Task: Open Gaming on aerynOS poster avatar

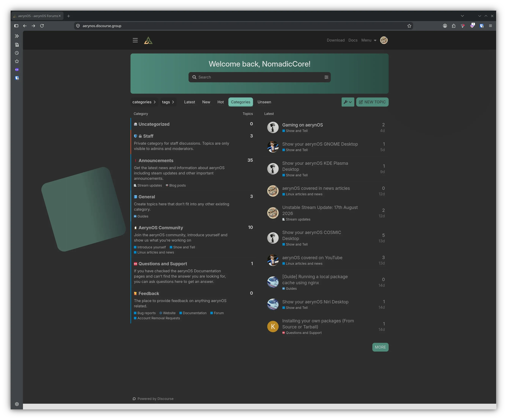Action: pos(273,127)
